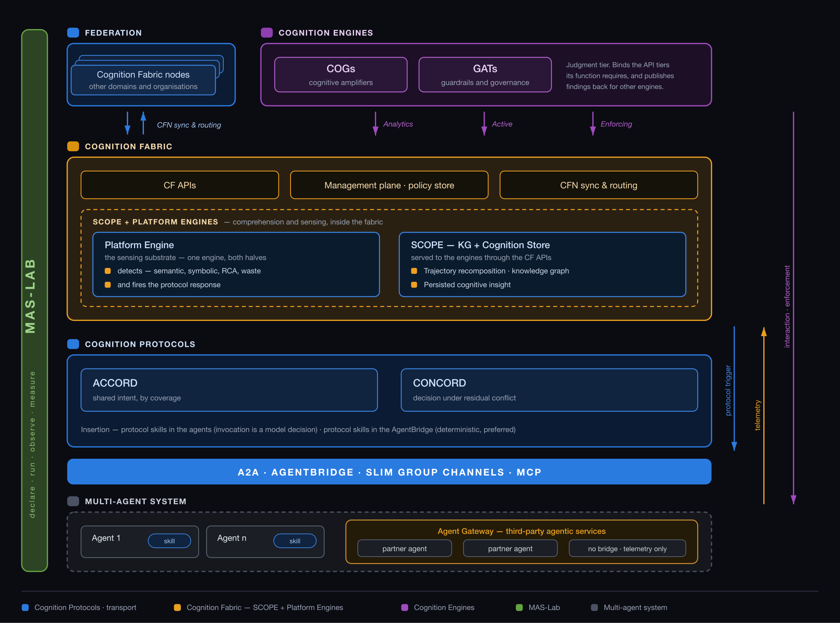Click the orange swatch beside COGNITION FABRIC heading

[x=73, y=146]
